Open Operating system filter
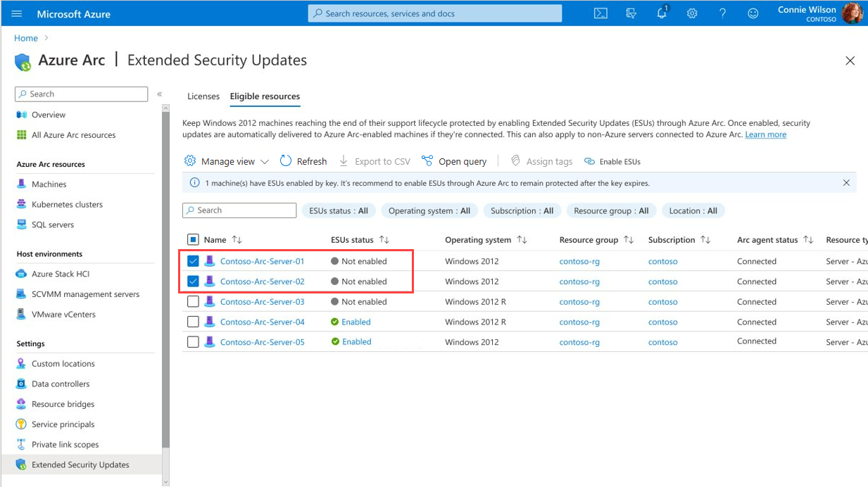 click(x=429, y=210)
